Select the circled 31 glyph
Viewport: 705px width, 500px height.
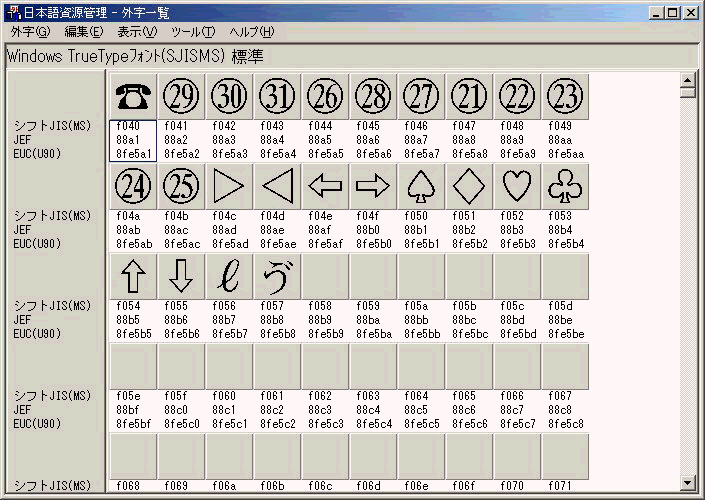[277, 97]
